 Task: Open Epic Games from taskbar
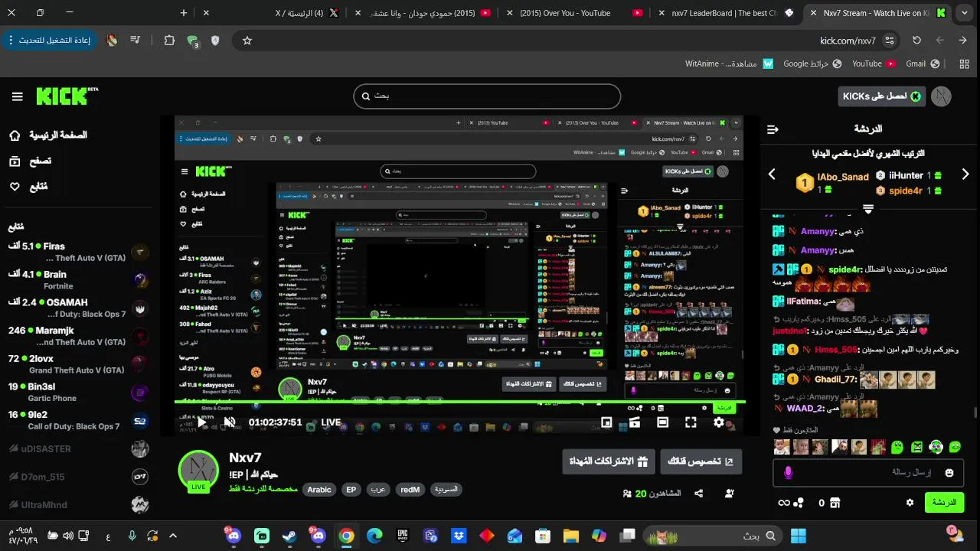pyautogui.click(x=403, y=536)
